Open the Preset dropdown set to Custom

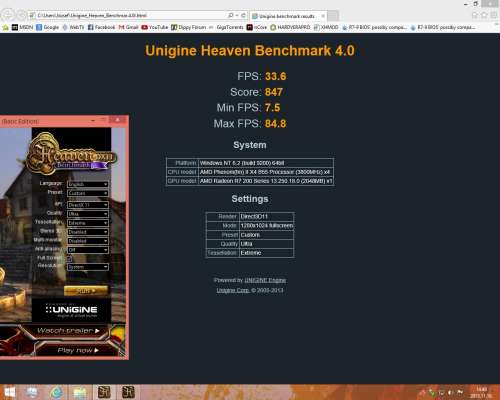[x=88, y=193]
